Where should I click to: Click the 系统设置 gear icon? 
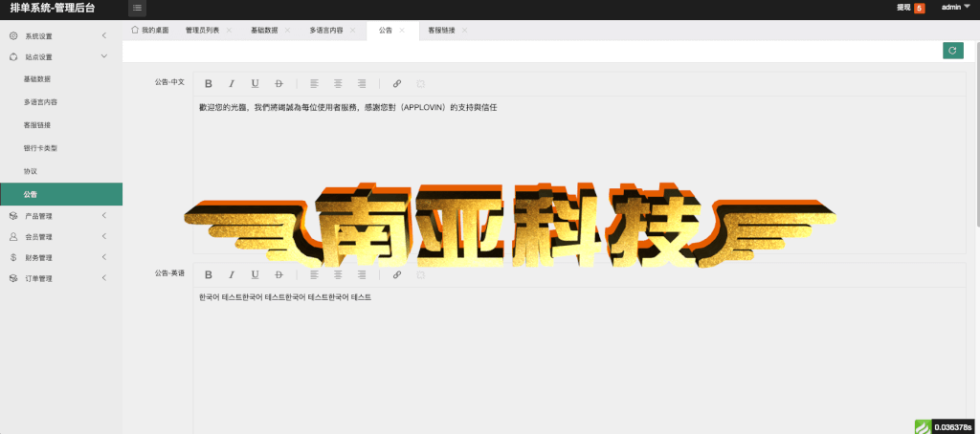(13, 36)
